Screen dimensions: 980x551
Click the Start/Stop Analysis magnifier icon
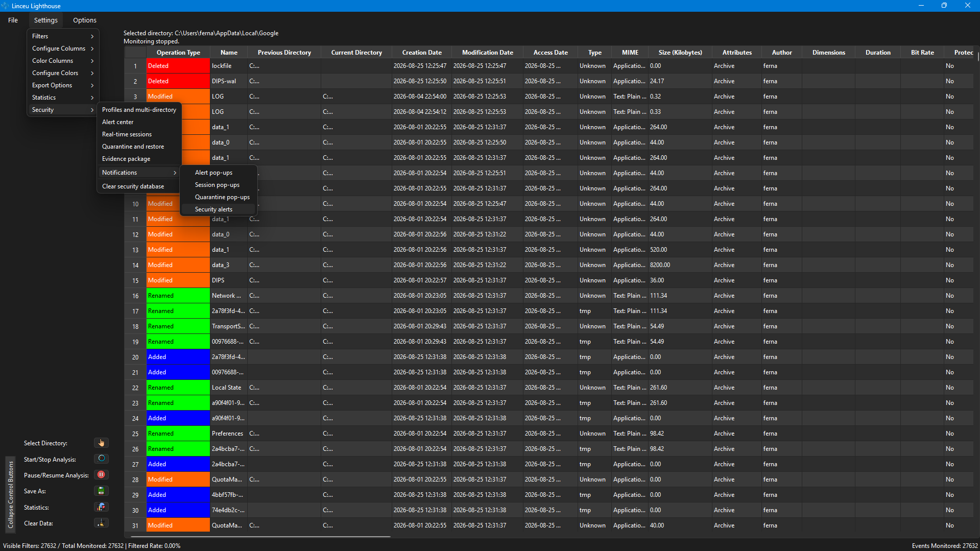[101, 459]
